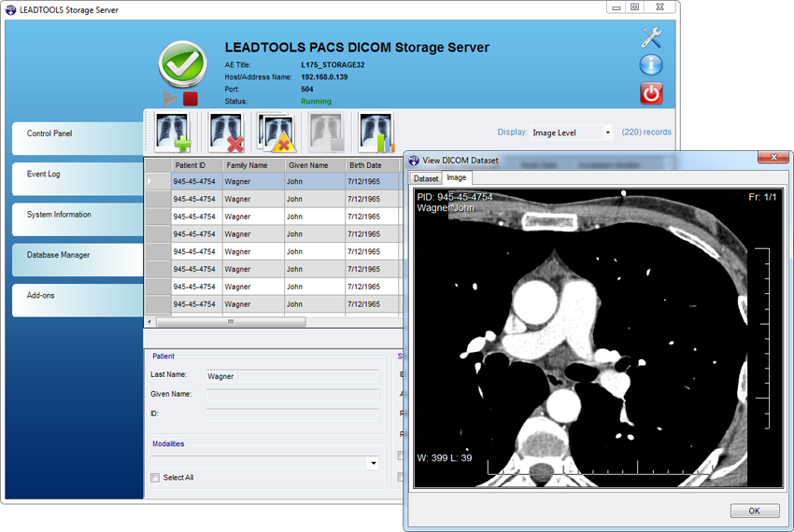Click the patient Last Name input field
The height and width of the screenshot is (532, 794).
pos(291,376)
